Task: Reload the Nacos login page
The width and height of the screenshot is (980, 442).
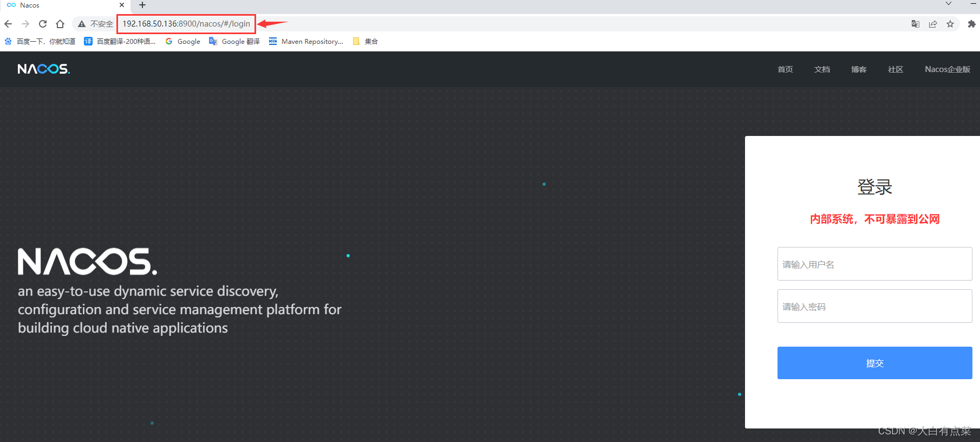Action: [43, 24]
